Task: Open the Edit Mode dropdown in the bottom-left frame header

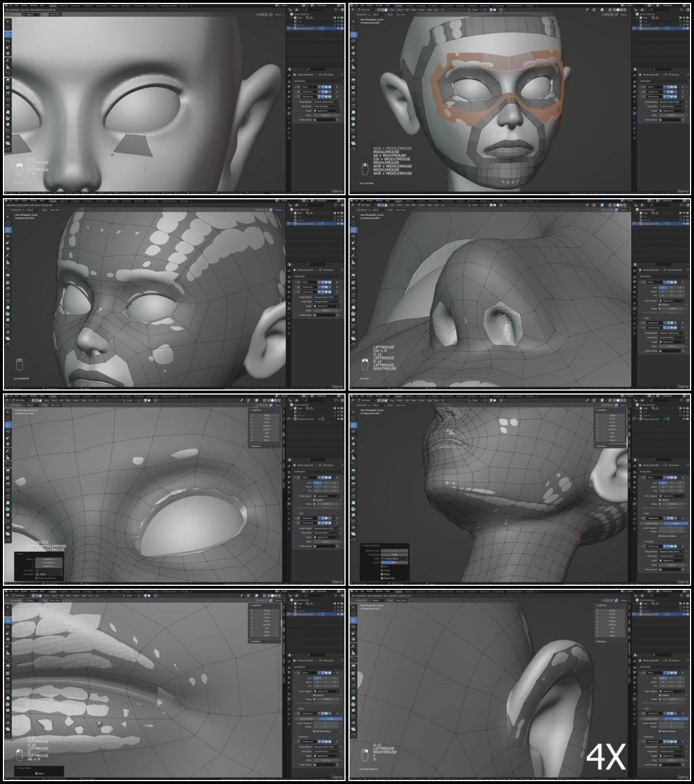Action: [19, 596]
